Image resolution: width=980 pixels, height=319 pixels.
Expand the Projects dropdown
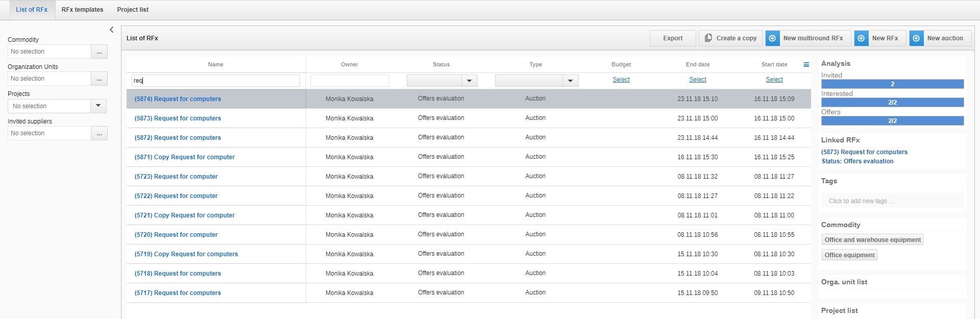pos(98,106)
